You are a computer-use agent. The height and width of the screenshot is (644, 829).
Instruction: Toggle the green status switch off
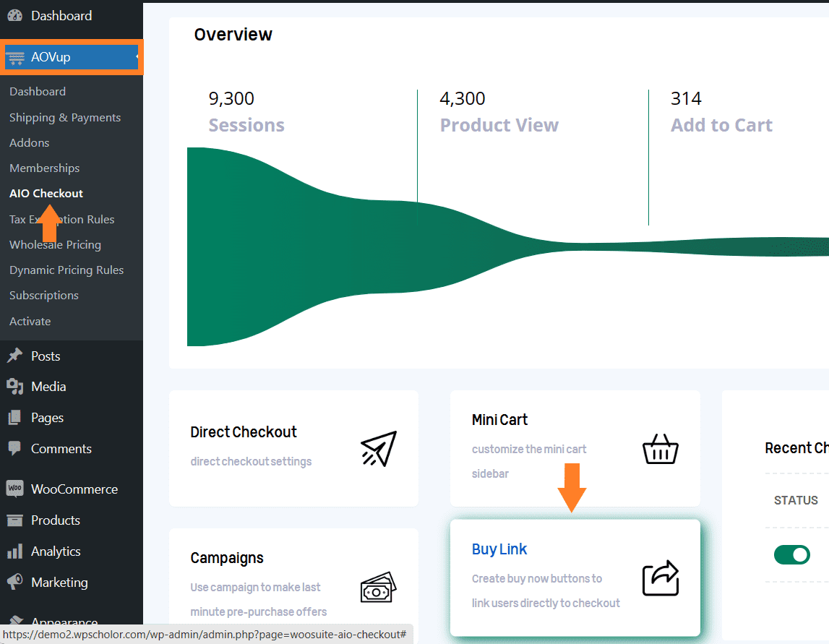pyautogui.click(x=792, y=554)
